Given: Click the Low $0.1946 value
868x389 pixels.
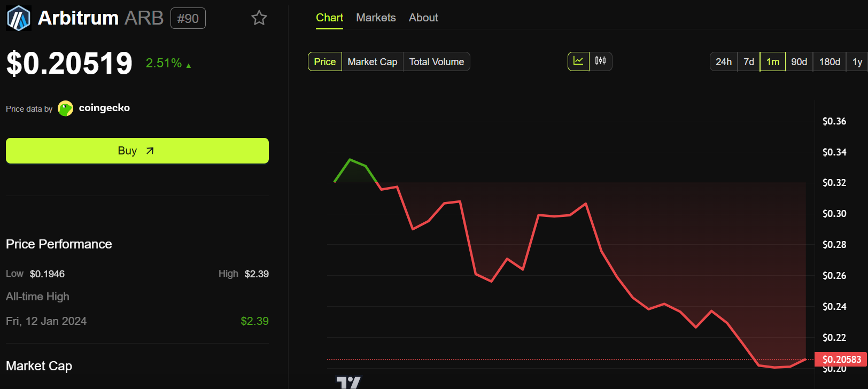Looking at the screenshot, I should pos(47,274).
